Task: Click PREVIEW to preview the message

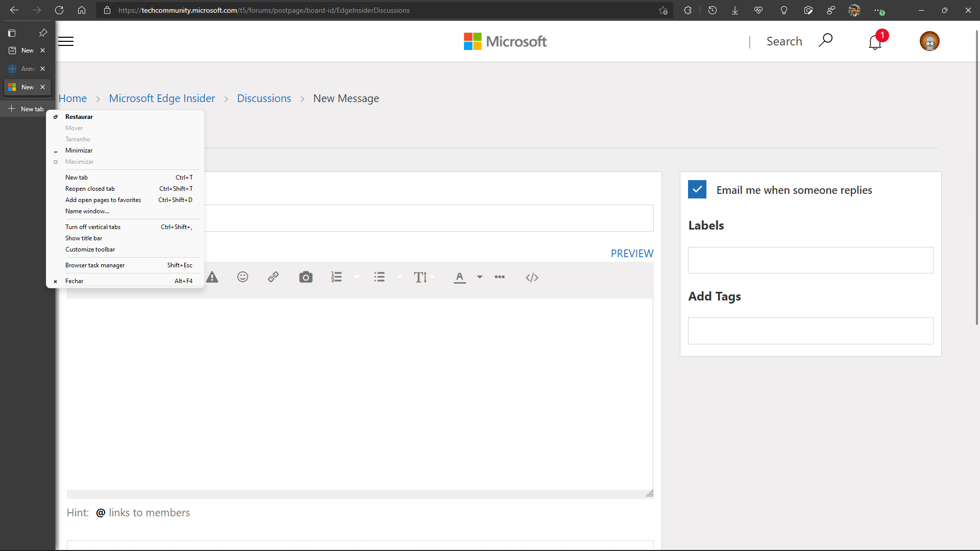Action: pos(632,253)
